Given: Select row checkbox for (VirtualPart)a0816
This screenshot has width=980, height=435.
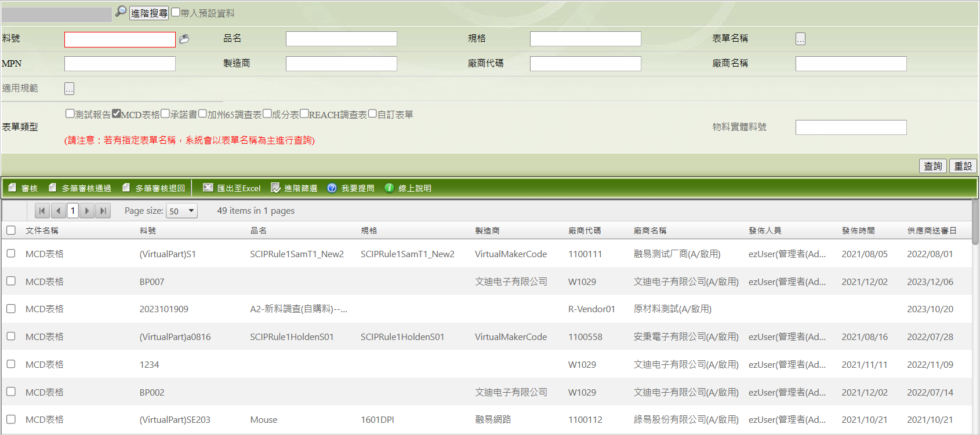Looking at the screenshot, I should [11, 336].
